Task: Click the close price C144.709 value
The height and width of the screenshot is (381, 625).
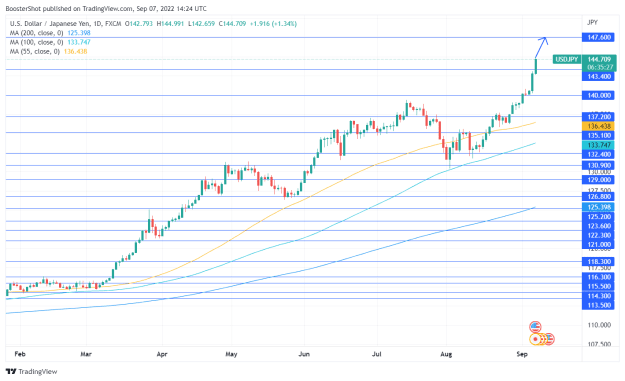Action: [x=232, y=24]
